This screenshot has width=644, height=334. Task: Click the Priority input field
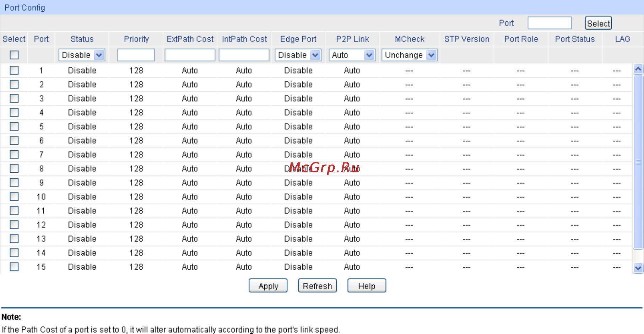(136, 55)
